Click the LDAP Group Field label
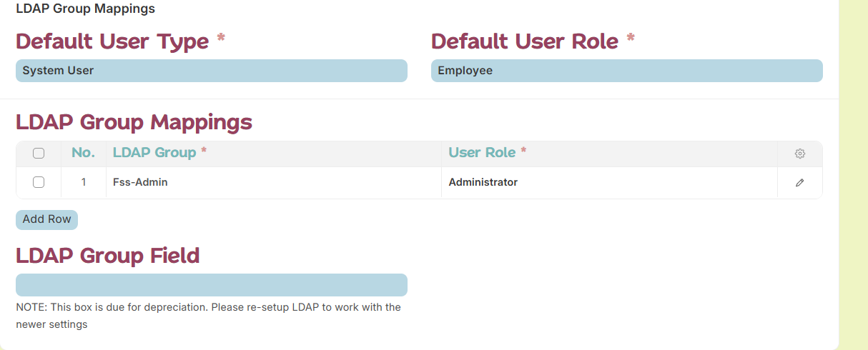 [107, 256]
